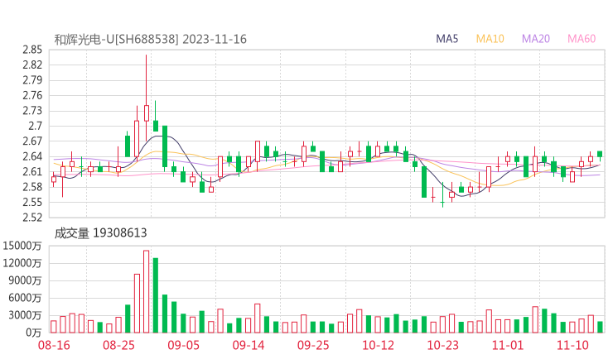Click the 2.52 price axis label
This screenshot has width=613, height=364.
pos(32,217)
